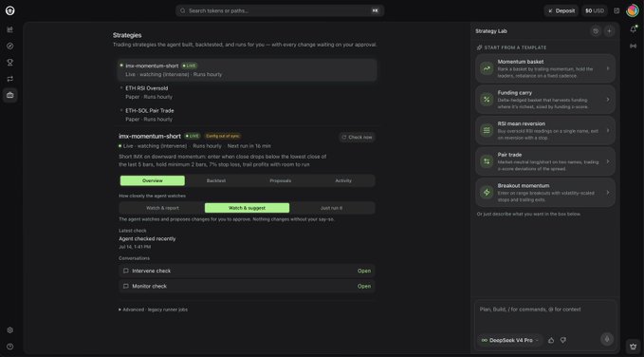Click the Jul 14, 1:41 PM timestamp
This screenshot has height=357, width=644.
click(135, 247)
